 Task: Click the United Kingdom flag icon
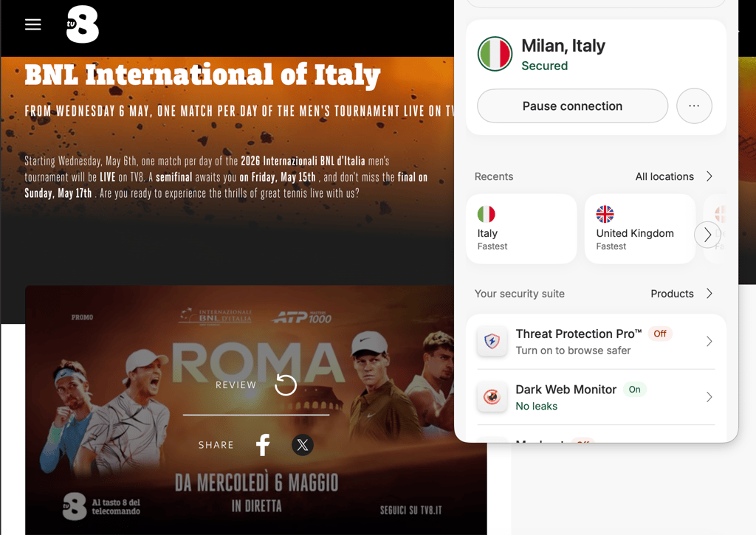[x=605, y=214]
